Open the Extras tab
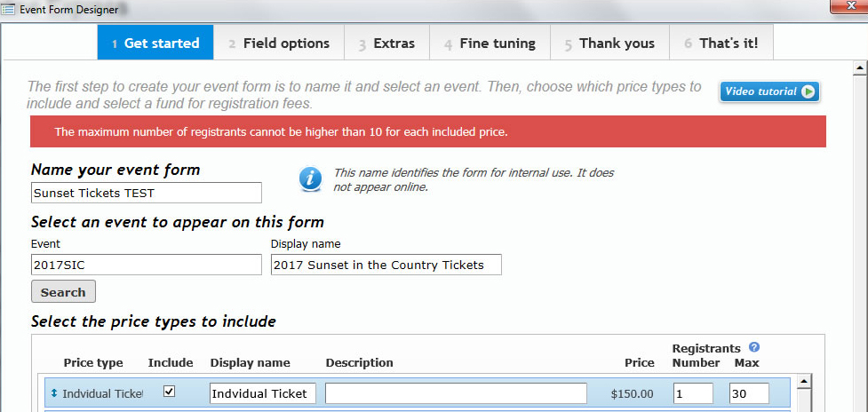 (387, 44)
